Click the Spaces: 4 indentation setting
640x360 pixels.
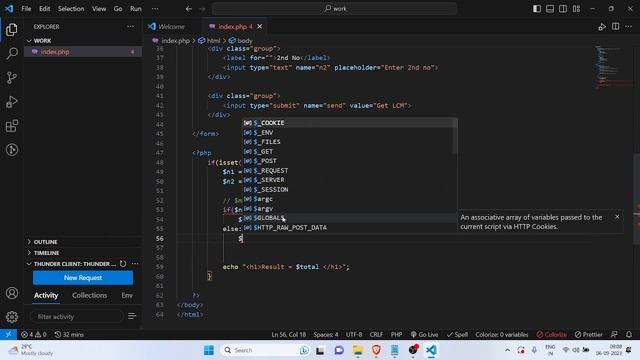(x=326, y=334)
